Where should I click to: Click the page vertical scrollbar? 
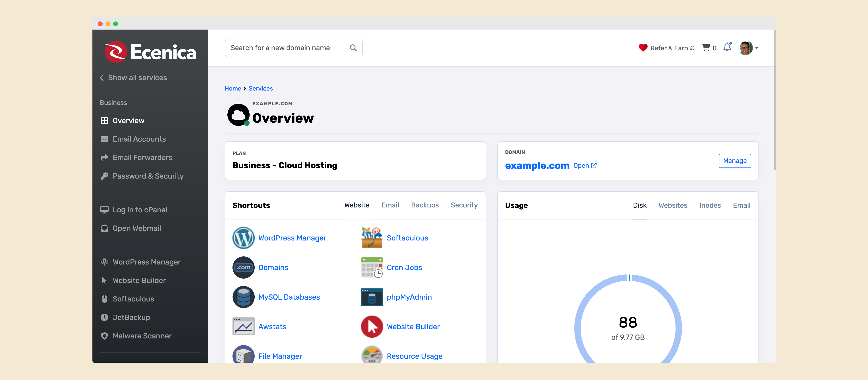click(774, 100)
